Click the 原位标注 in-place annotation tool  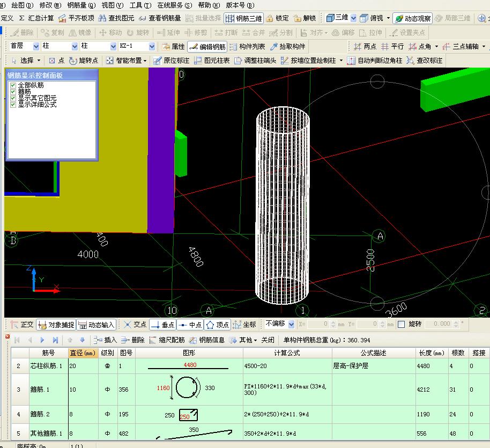tap(171, 61)
